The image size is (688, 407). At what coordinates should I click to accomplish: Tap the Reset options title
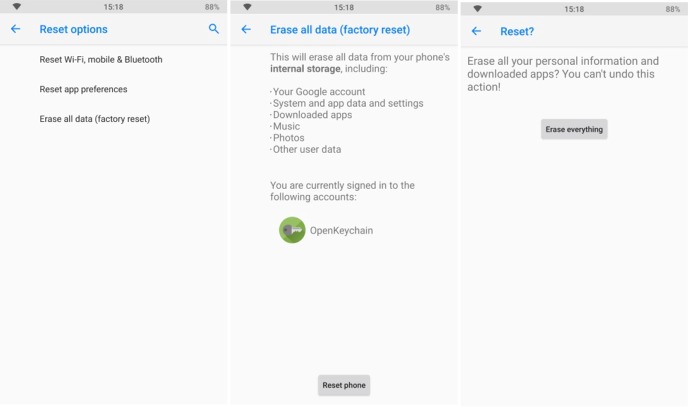[73, 29]
